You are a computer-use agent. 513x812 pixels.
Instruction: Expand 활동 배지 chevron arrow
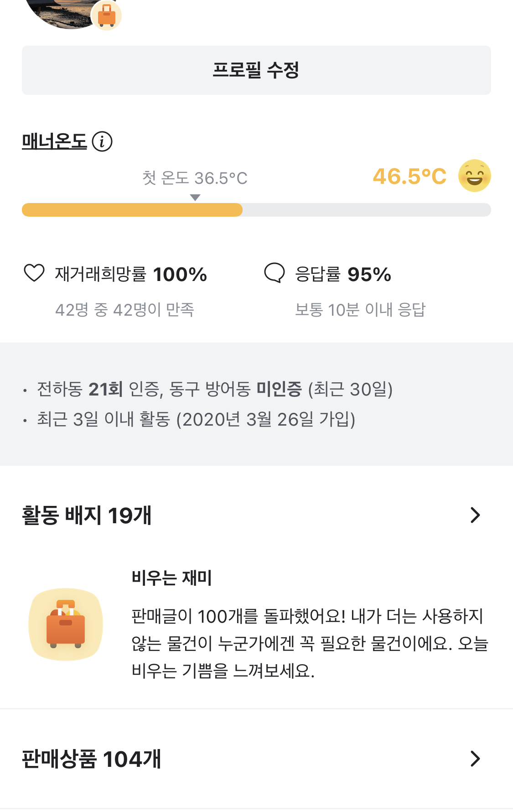[475, 515]
